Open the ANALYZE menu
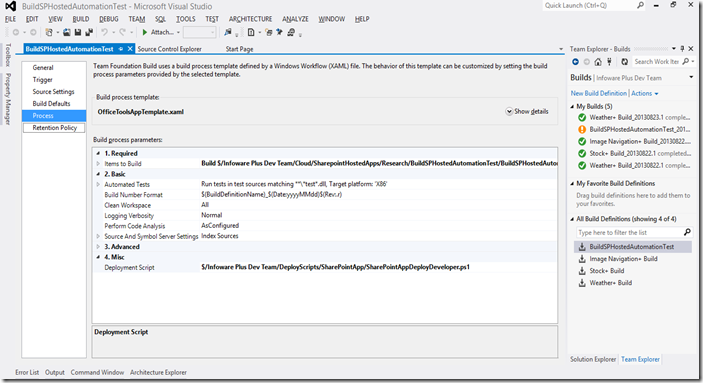The width and height of the screenshot is (703, 383). [x=295, y=19]
